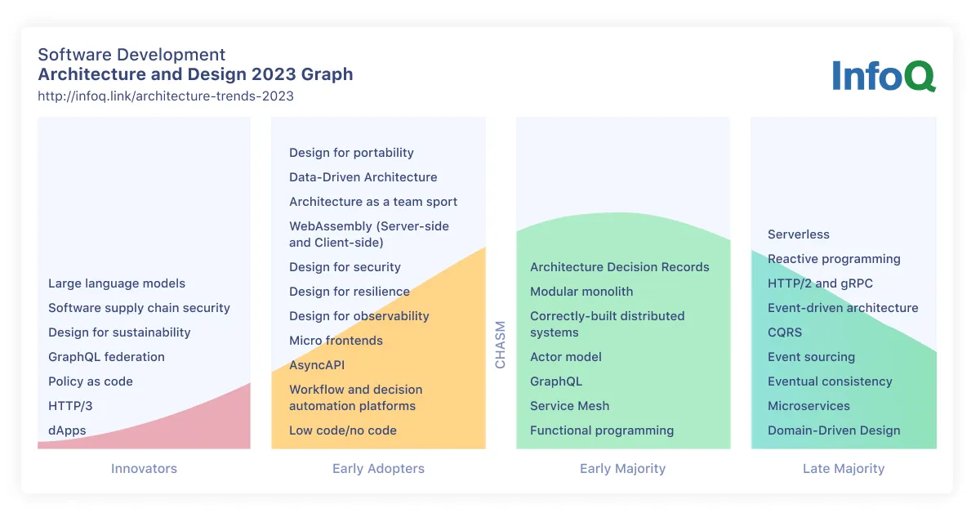Select the Large language models item

coord(117,283)
